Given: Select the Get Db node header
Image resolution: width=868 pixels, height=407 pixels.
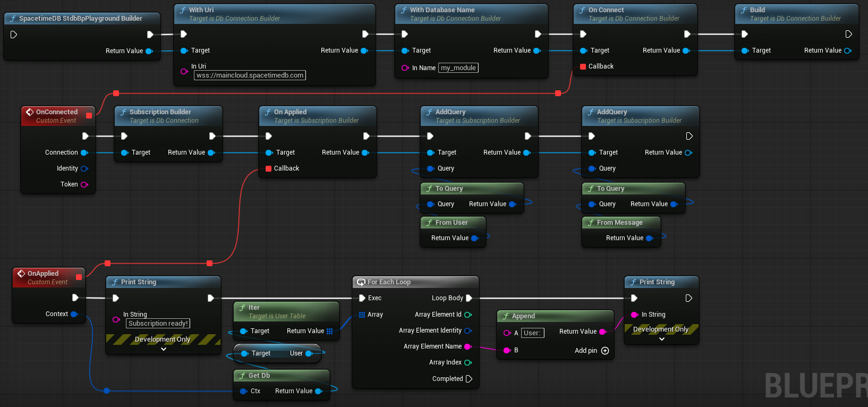Looking at the screenshot, I should (282, 376).
